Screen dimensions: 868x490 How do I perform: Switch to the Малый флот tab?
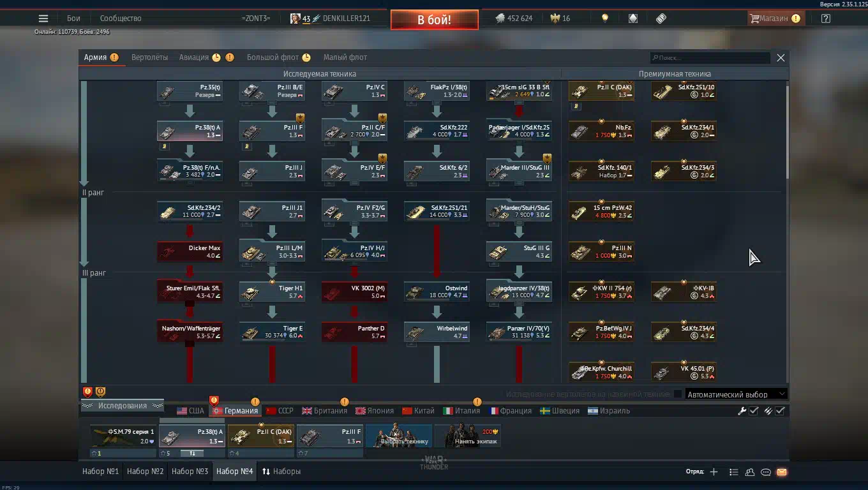tap(345, 57)
